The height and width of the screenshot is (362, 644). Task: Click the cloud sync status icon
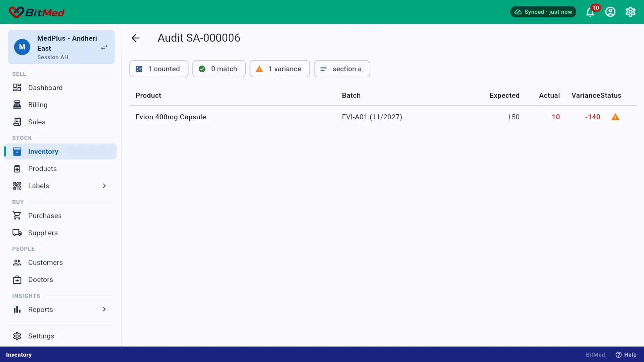coord(518,12)
